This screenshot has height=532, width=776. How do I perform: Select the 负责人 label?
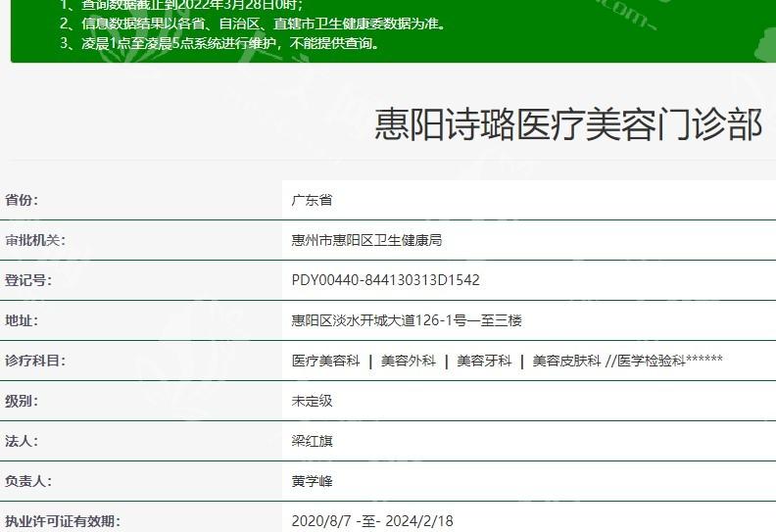tap(28, 480)
